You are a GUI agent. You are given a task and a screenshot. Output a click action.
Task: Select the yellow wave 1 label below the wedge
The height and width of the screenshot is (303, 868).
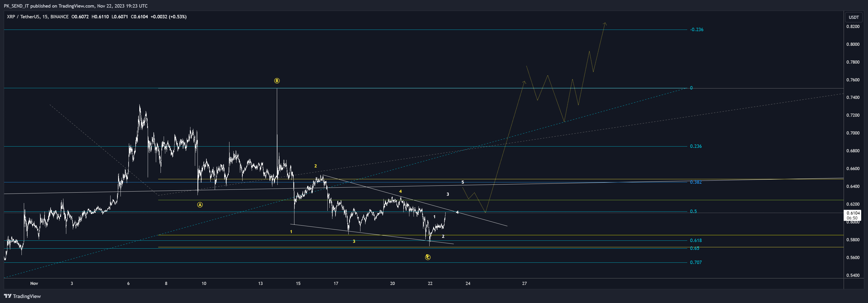tap(291, 232)
